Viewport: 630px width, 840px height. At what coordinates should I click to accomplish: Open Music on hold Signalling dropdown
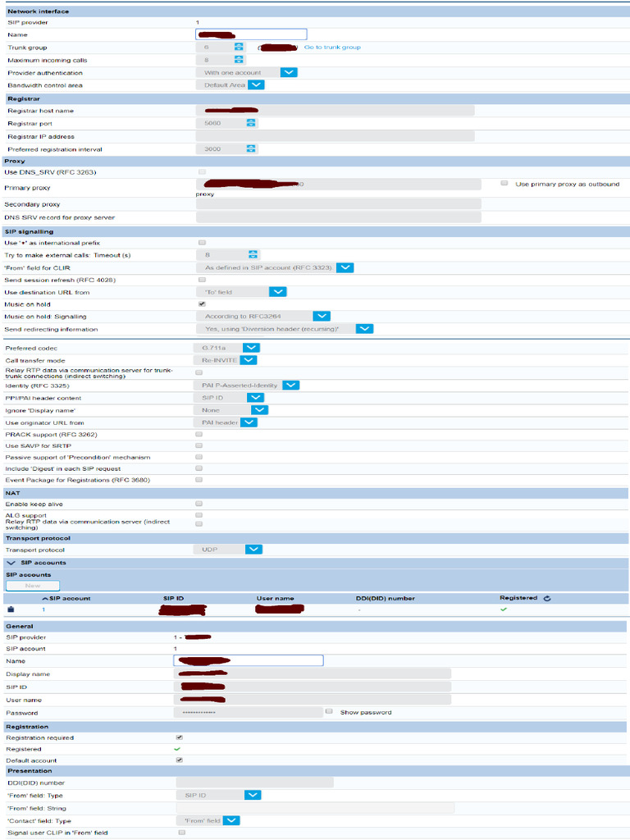coord(322,316)
